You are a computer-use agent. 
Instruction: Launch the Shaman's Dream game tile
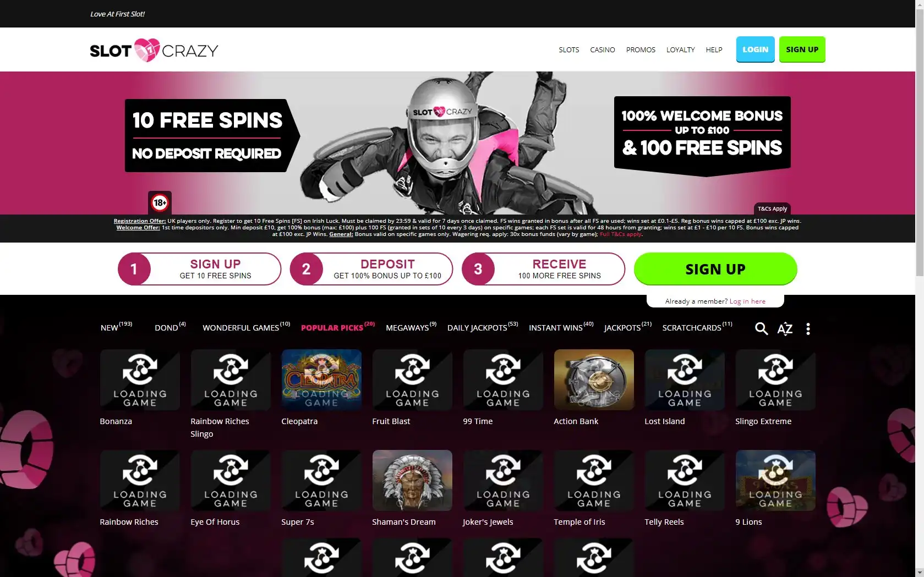(412, 480)
